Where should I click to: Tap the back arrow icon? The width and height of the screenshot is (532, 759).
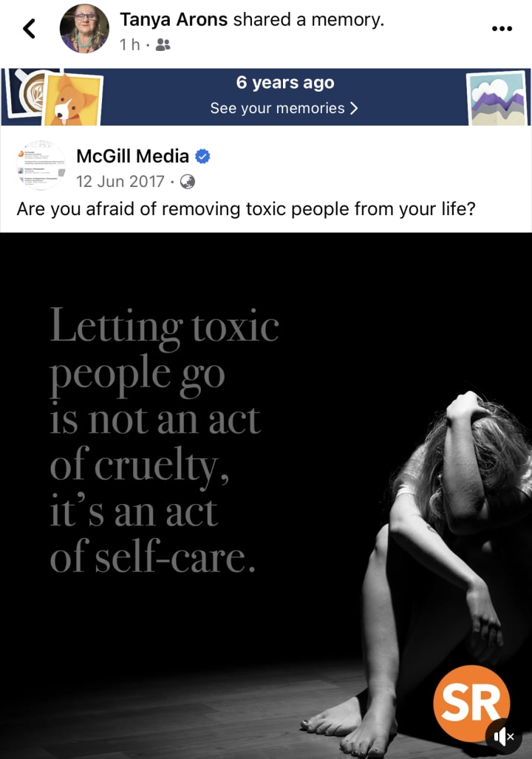coord(29,29)
